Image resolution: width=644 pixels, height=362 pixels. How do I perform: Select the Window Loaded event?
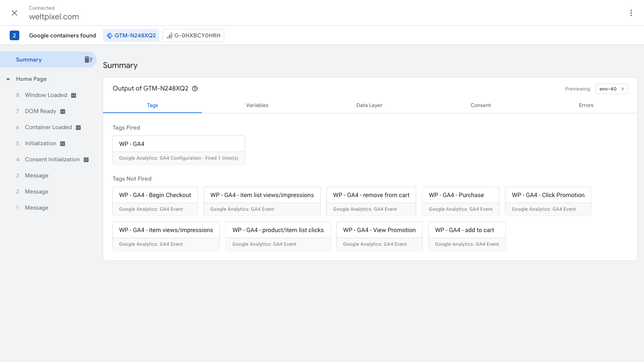46,95
